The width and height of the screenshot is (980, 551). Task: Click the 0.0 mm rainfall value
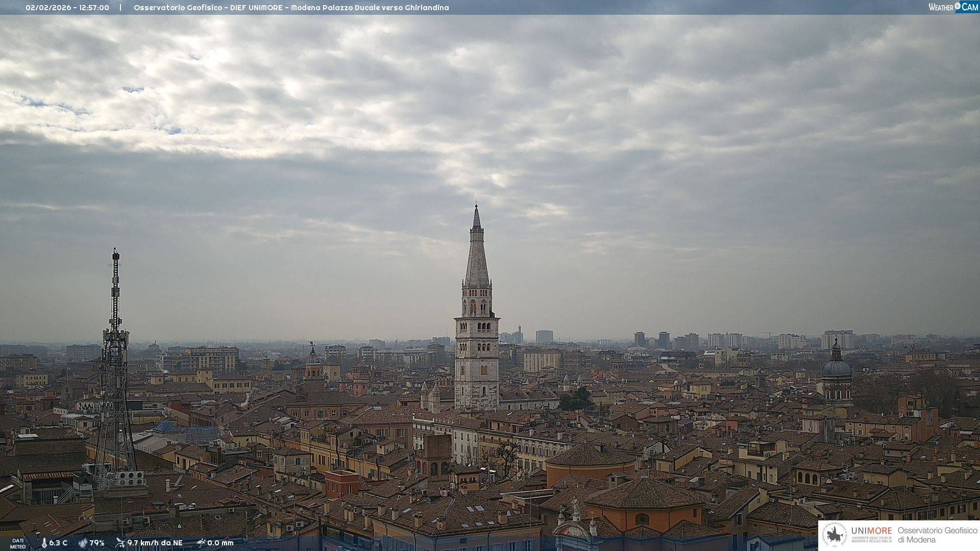click(220, 543)
